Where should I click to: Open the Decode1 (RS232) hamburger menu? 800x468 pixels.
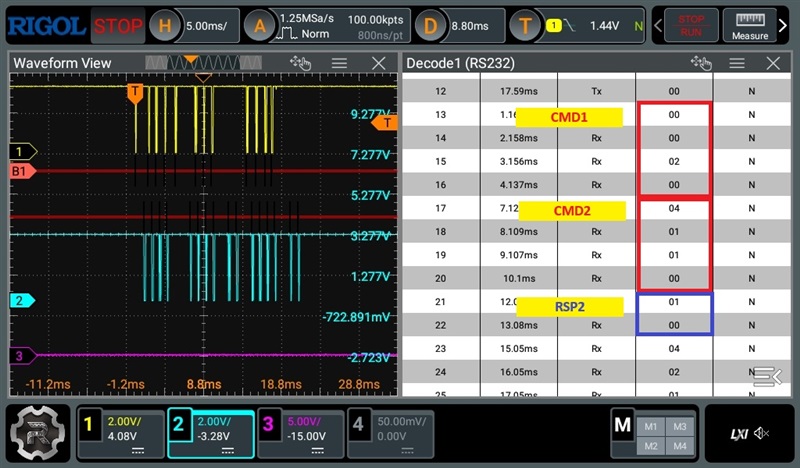tap(736, 63)
